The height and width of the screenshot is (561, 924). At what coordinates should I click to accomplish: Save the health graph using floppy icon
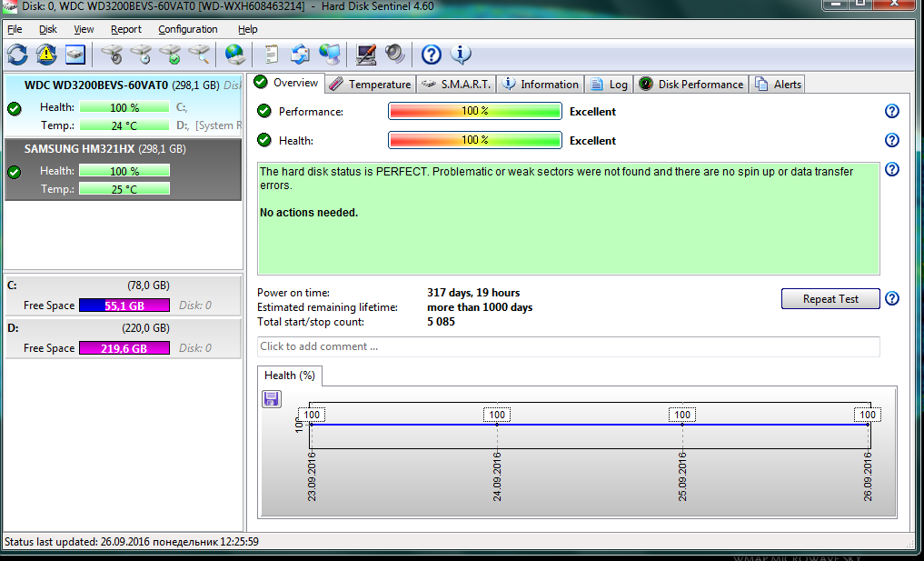(272, 398)
